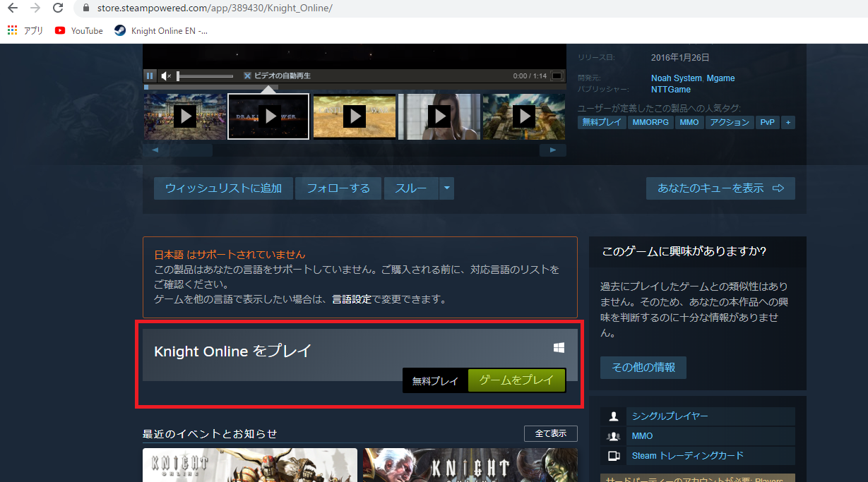Select the PvP tag
868x482 pixels.
point(766,122)
